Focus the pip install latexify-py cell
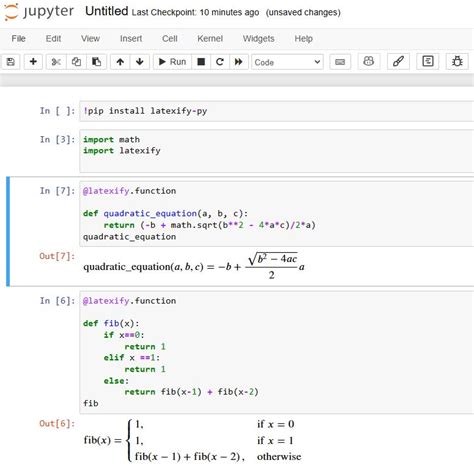 (x=277, y=111)
